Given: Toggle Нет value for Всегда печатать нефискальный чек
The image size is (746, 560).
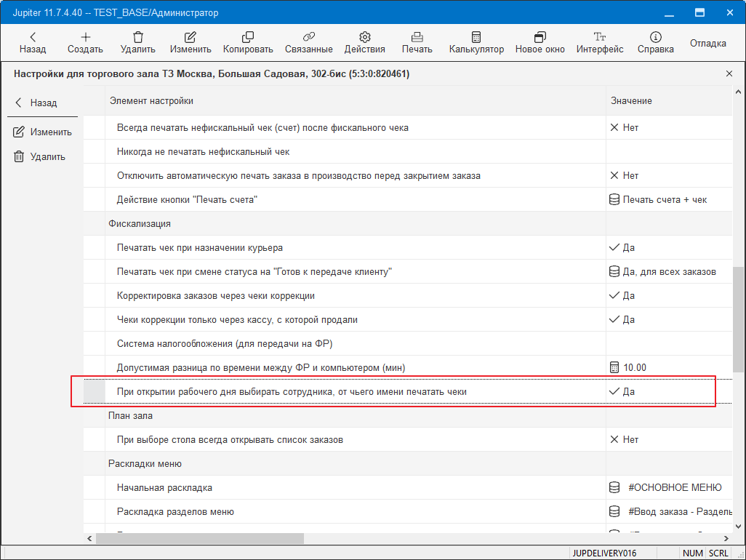Looking at the screenshot, I should 624,127.
